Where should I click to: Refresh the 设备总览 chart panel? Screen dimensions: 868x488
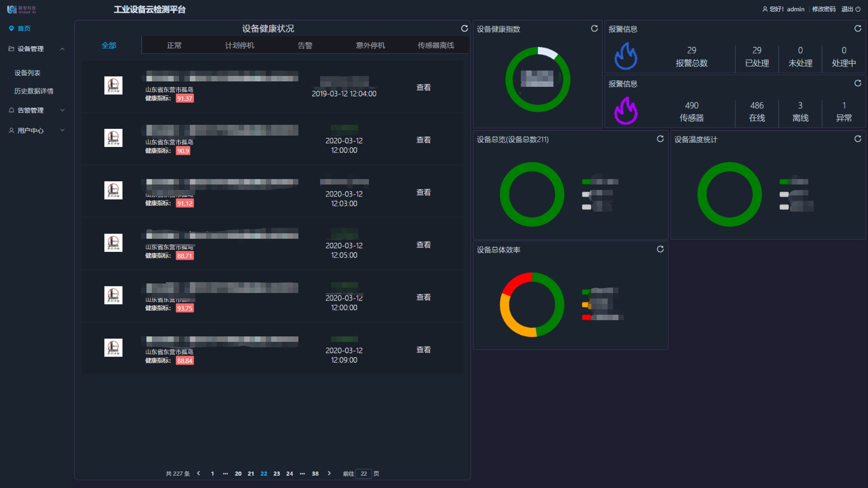pyautogui.click(x=660, y=139)
